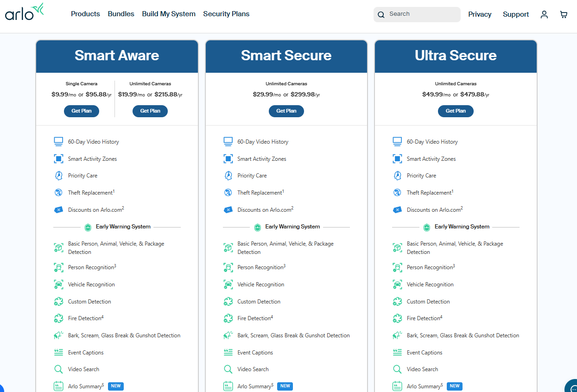This screenshot has height=392, width=577.
Task: Click the Priority Care icon in Smart Aware
Action: 58,176
